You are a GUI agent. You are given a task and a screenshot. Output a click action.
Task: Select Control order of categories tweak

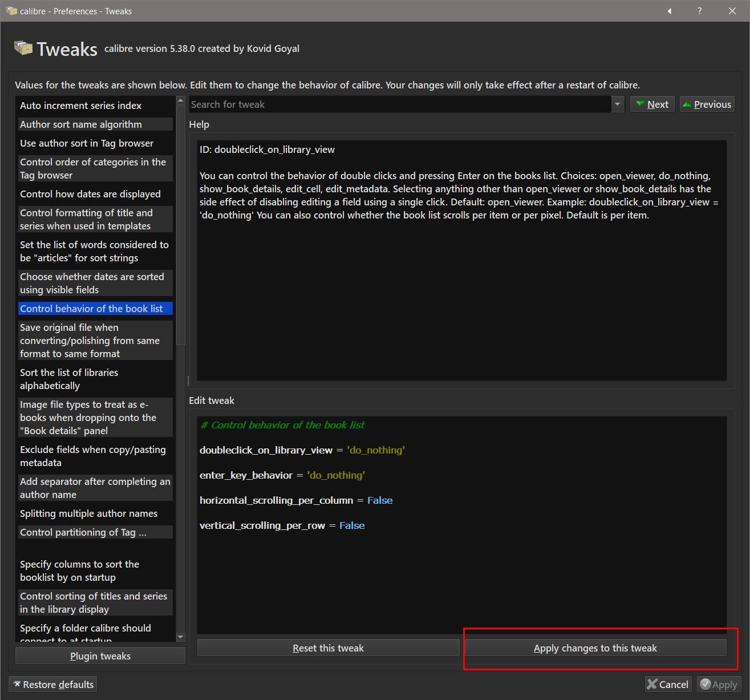pyautogui.click(x=95, y=169)
